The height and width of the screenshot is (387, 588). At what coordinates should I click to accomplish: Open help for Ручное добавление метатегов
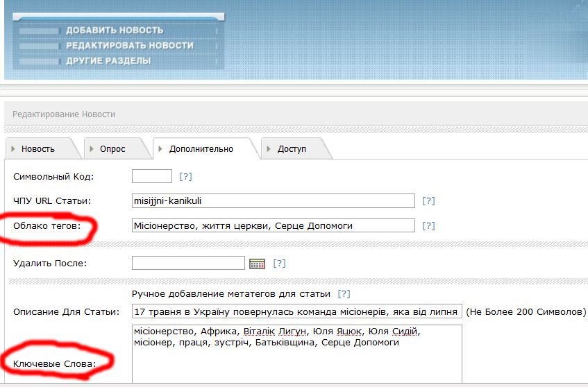point(344,294)
